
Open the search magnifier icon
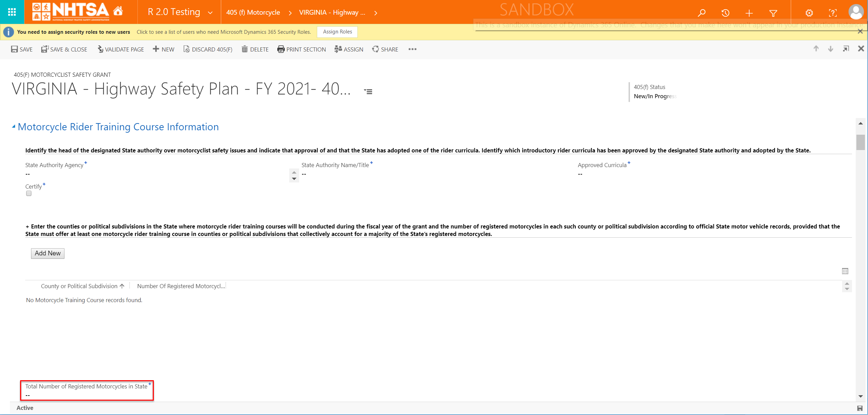pos(702,13)
